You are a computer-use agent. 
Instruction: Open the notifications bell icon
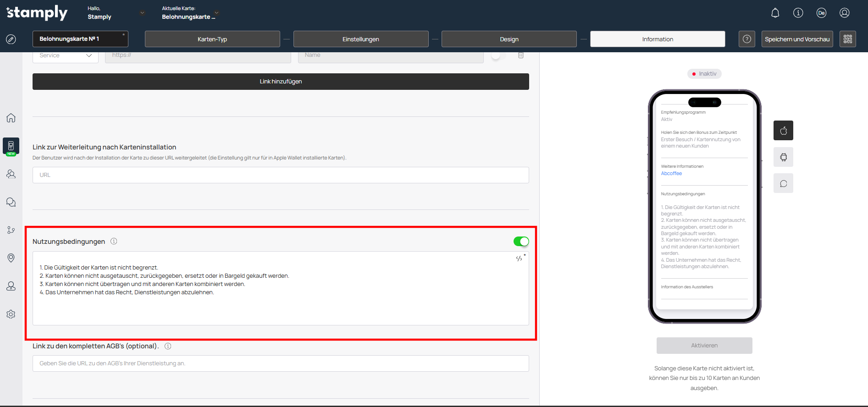775,13
